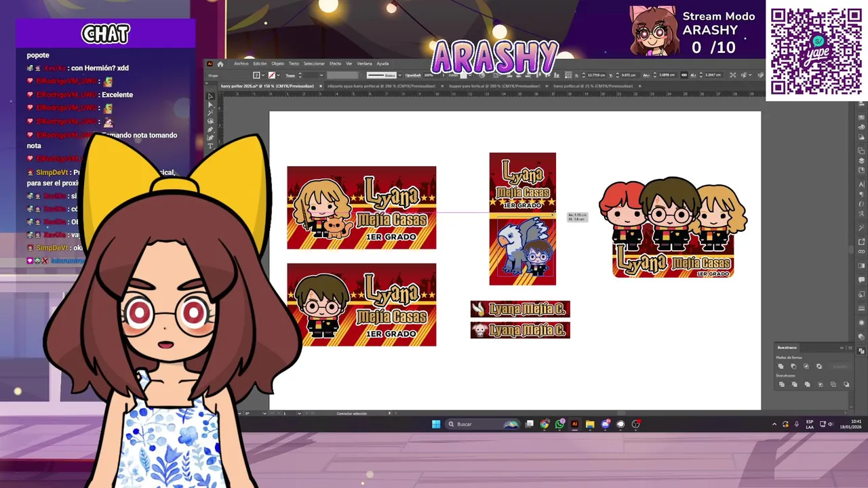Open Google Chrome from the taskbar
868x488 pixels.
545,424
